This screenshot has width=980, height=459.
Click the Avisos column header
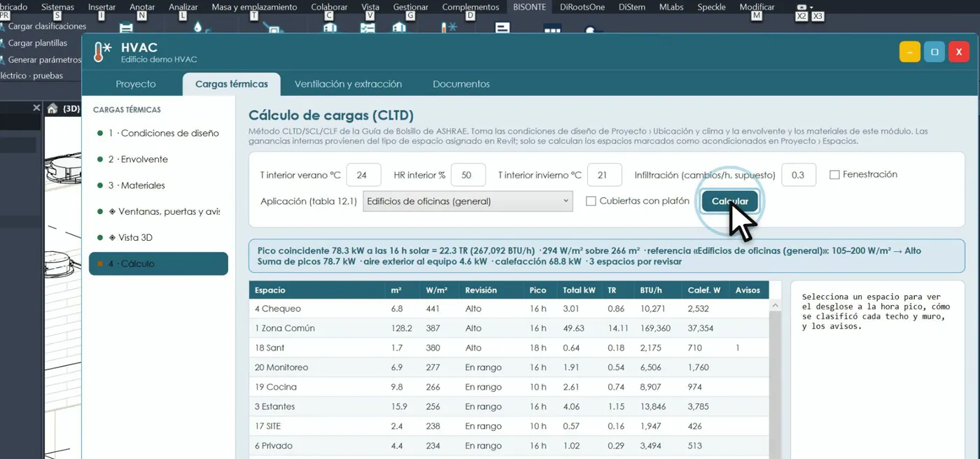748,290
